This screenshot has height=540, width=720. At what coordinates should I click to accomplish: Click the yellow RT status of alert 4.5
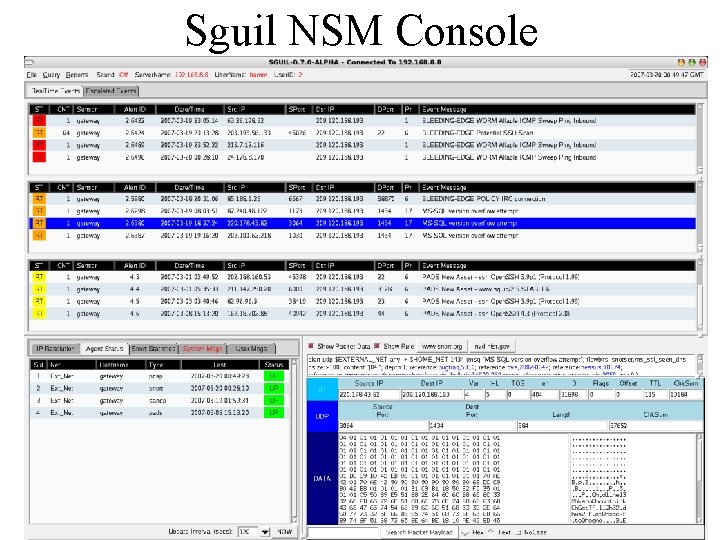(x=39, y=301)
